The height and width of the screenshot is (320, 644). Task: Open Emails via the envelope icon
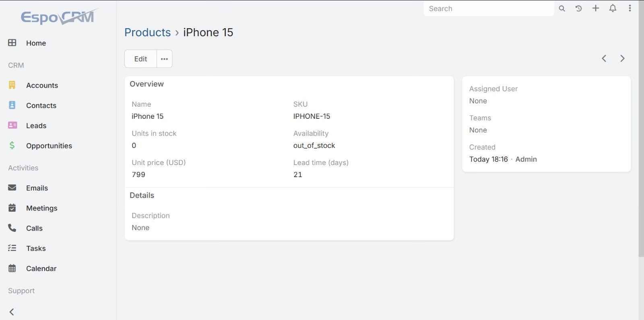pos(12,188)
